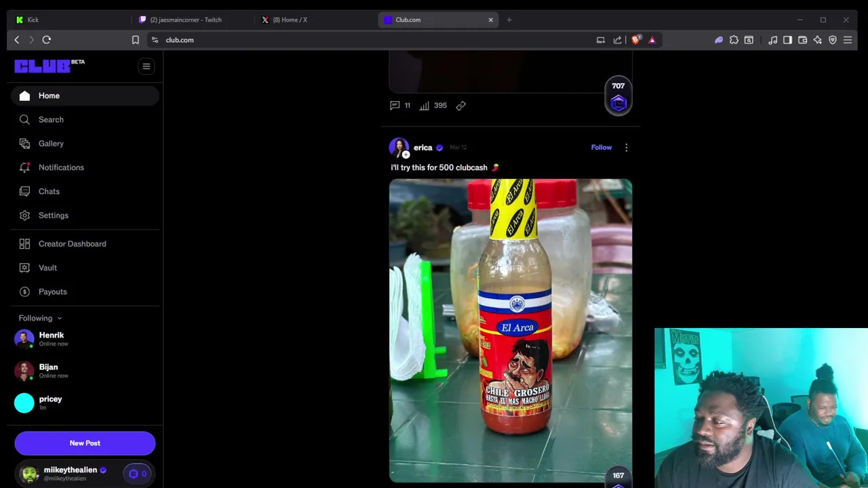
Task: Open Search in the sidebar
Action: 85,119
